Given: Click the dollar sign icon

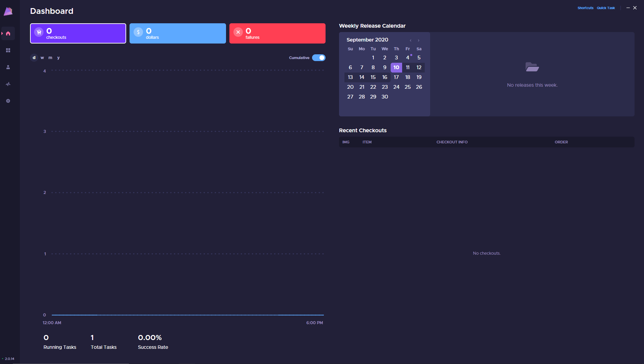Looking at the screenshot, I should [138, 32].
